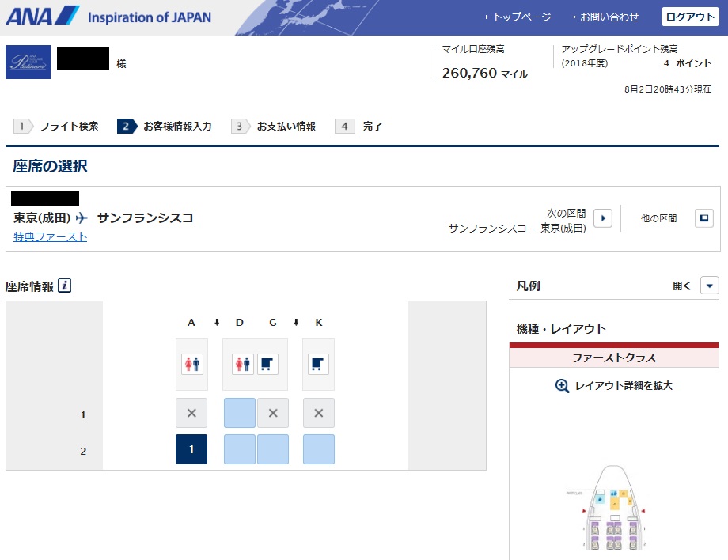This screenshot has width=728, height=560.
Task: Click the lavatory icon above column A
Action: [x=191, y=364]
